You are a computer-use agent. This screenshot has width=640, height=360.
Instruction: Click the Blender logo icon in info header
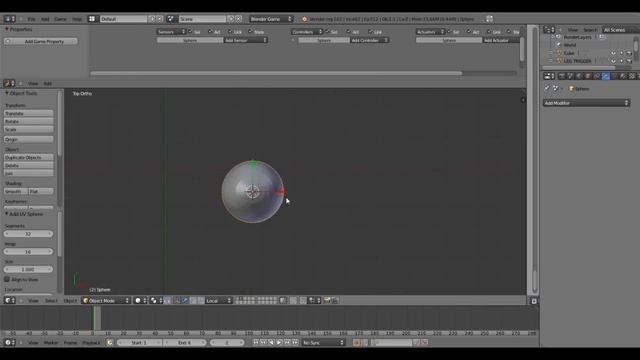pyautogui.click(x=304, y=19)
